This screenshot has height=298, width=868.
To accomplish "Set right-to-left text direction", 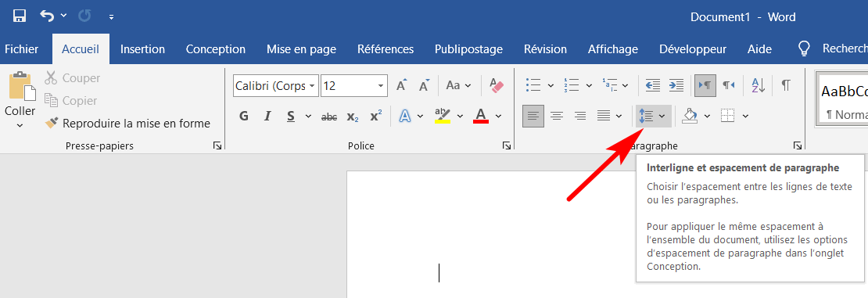I will (x=729, y=85).
